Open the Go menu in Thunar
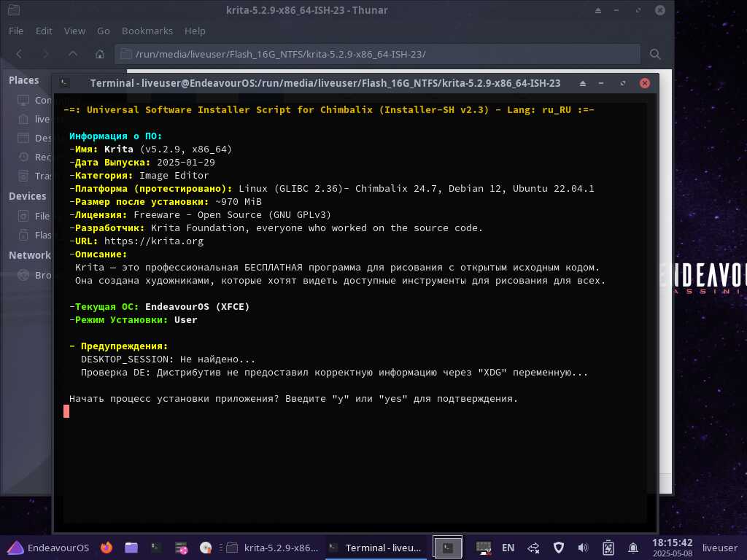Image resolution: width=747 pixels, height=560 pixels. click(x=104, y=31)
